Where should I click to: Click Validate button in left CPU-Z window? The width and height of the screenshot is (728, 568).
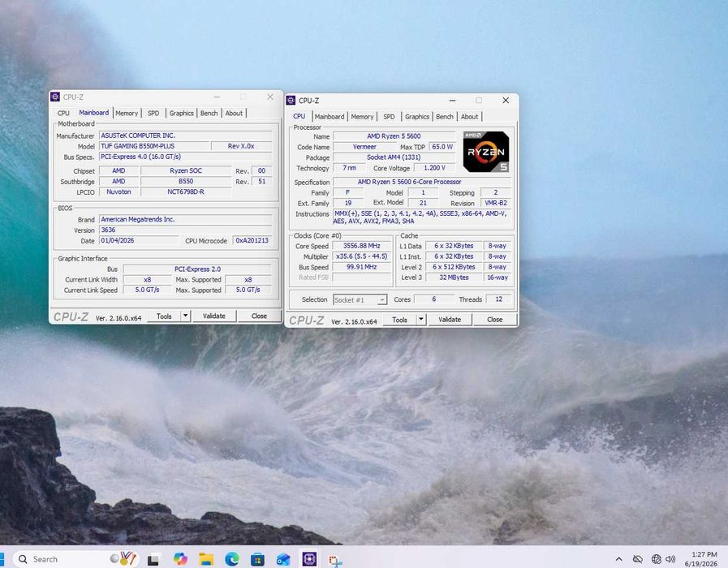click(x=214, y=316)
